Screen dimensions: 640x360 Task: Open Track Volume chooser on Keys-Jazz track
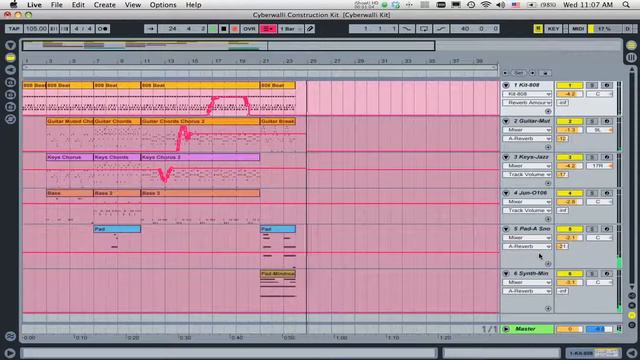[x=527, y=174]
